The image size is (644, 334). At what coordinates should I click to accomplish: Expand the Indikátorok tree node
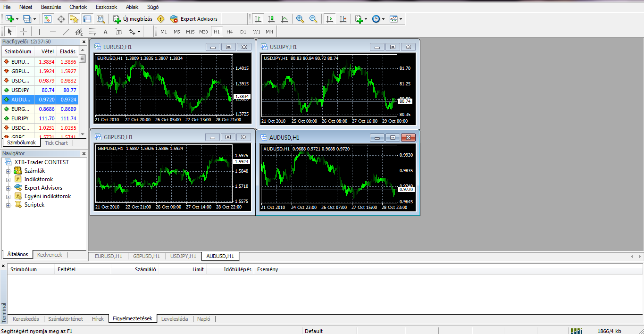[x=8, y=179]
